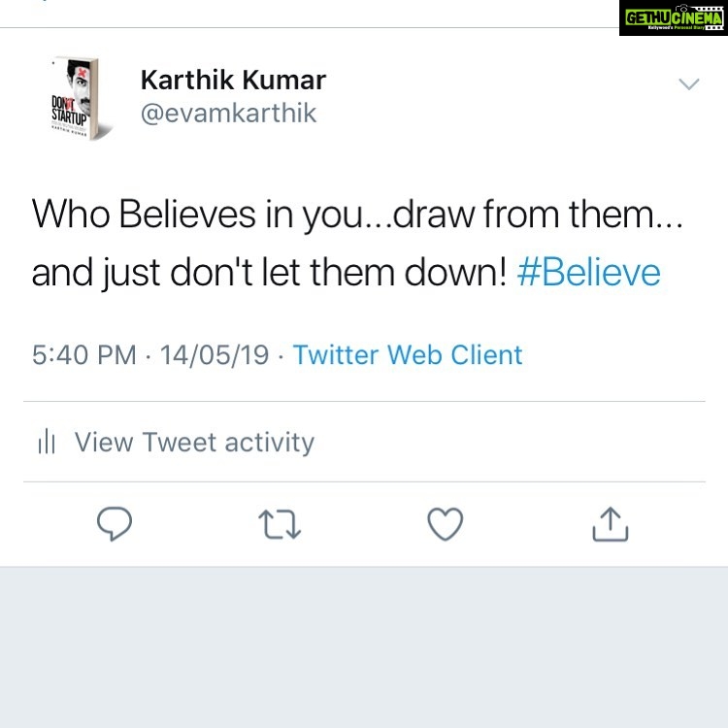The image size is (728, 728).
Task: Like the tweet with the heart icon
Action: point(445,524)
